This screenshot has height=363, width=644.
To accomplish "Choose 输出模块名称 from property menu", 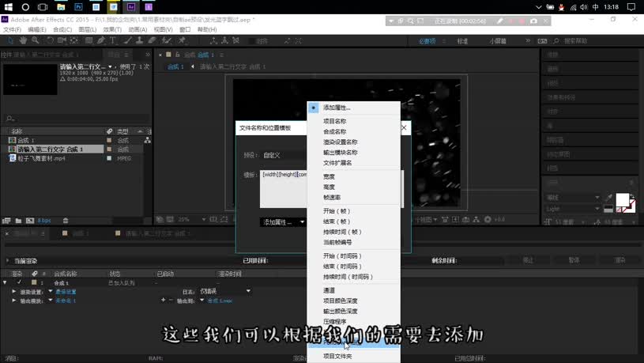I will 353,153.
